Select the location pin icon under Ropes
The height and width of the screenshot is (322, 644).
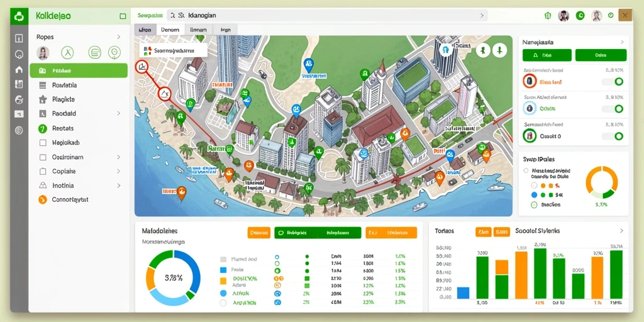114,53
